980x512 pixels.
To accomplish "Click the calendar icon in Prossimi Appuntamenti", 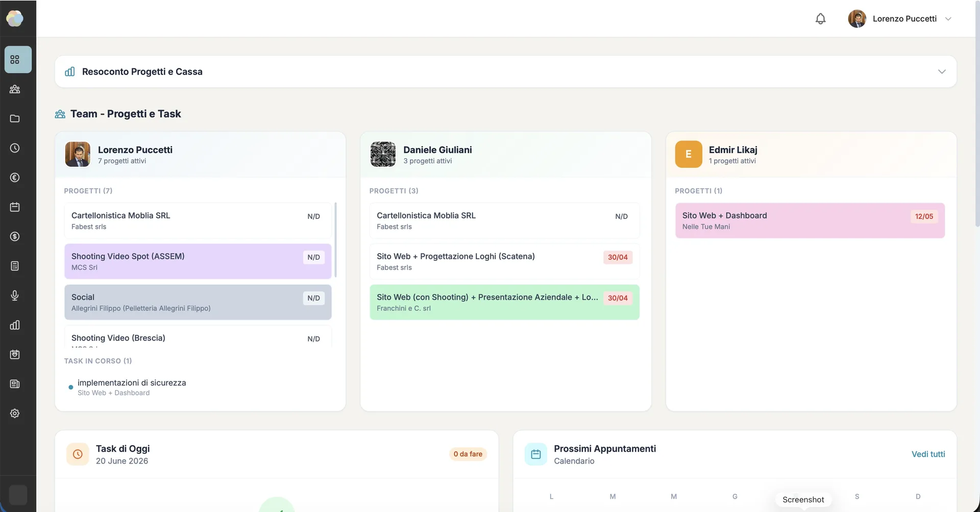I will 536,454.
